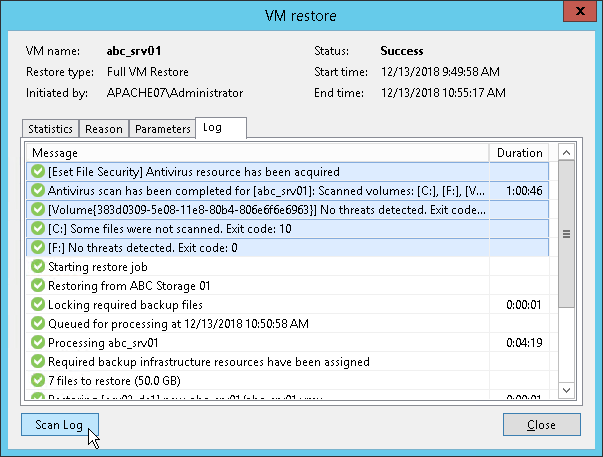Click status icon for 7 files to restore
This screenshot has width=603, height=457.
pos(38,381)
